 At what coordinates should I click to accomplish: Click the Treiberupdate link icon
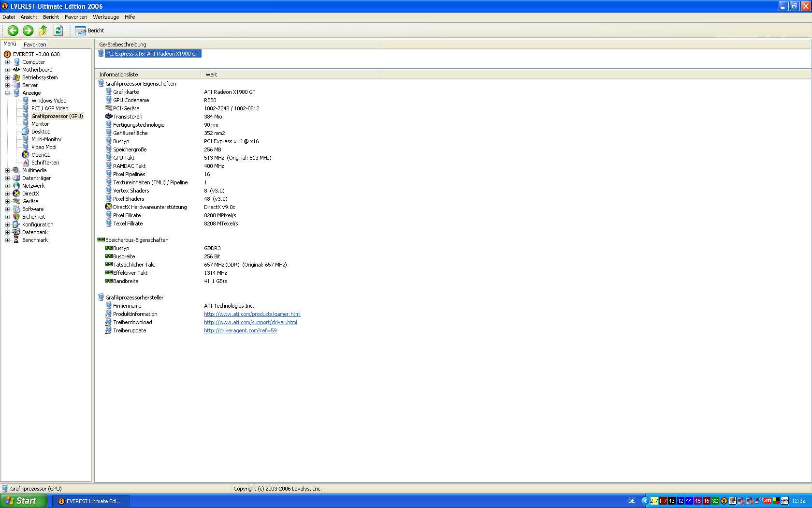108,330
